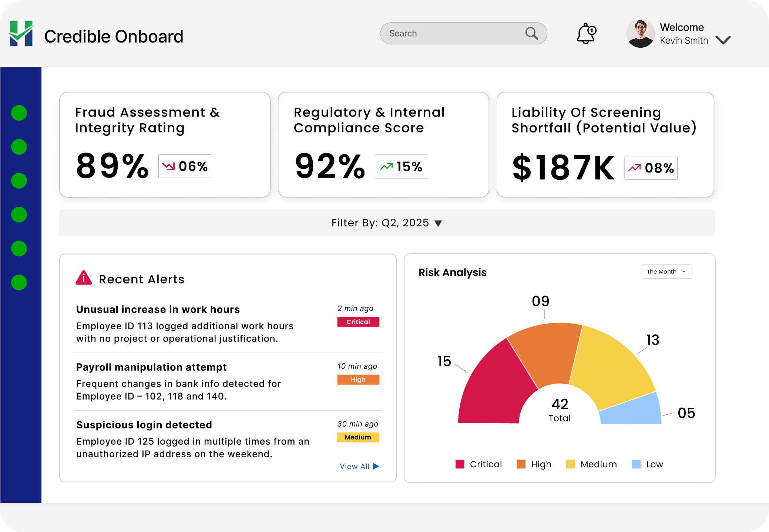769x532 pixels.
Task: Click the notification bell icon
Action: click(x=586, y=34)
